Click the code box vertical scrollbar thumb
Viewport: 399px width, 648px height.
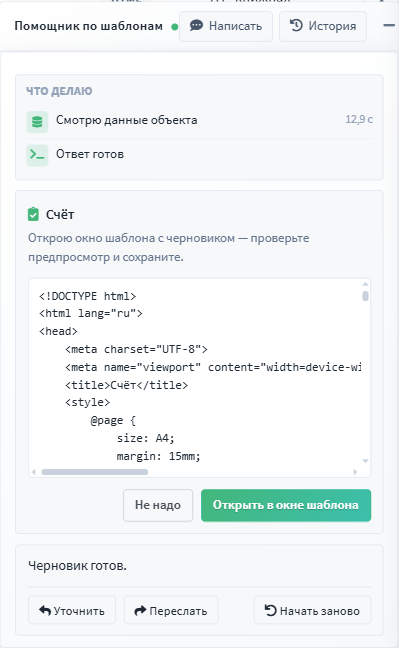point(365,296)
